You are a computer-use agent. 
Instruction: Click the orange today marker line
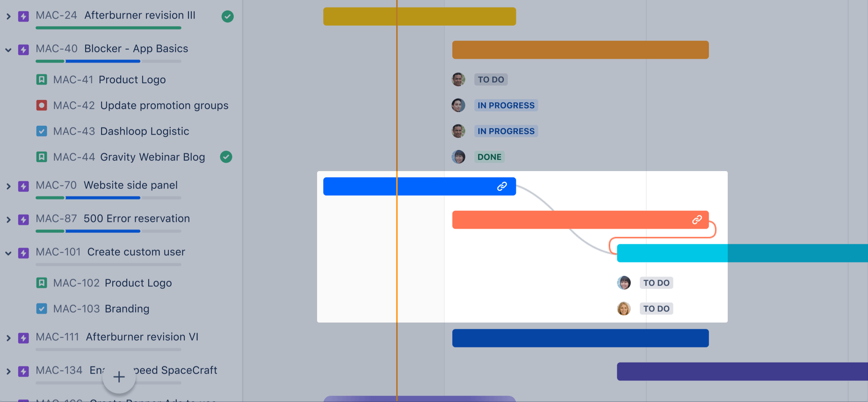[397, 201]
